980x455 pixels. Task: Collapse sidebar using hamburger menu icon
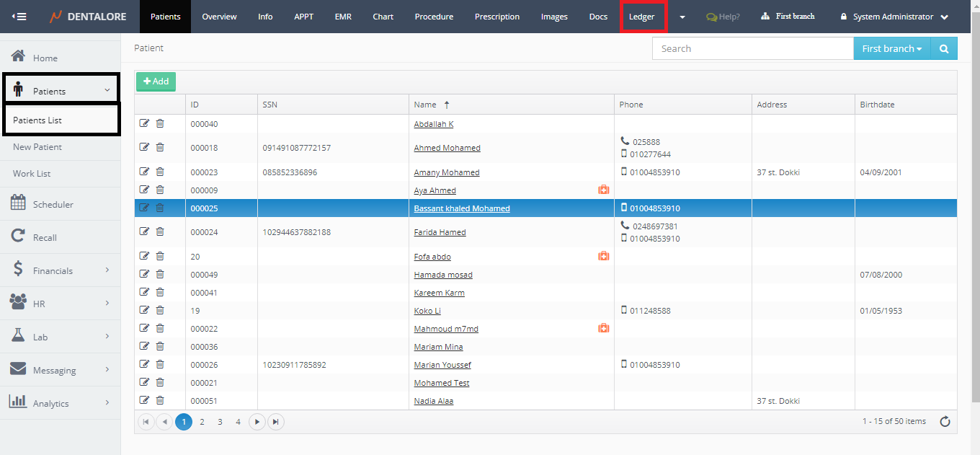[19, 17]
